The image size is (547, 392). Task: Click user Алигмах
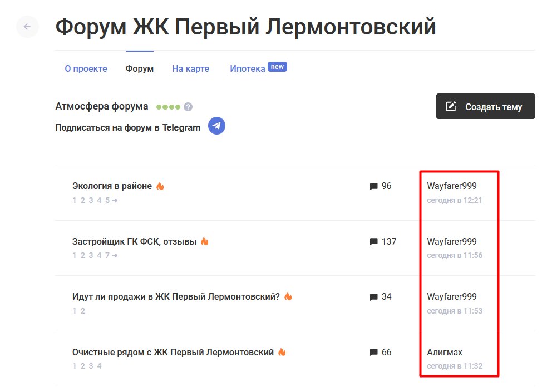(445, 353)
